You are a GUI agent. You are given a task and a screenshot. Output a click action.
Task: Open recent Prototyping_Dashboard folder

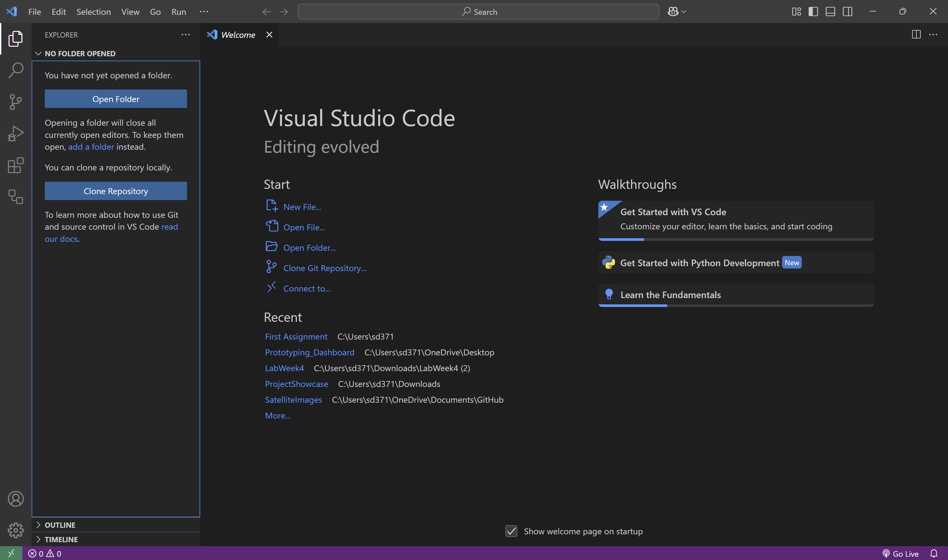click(309, 352)
